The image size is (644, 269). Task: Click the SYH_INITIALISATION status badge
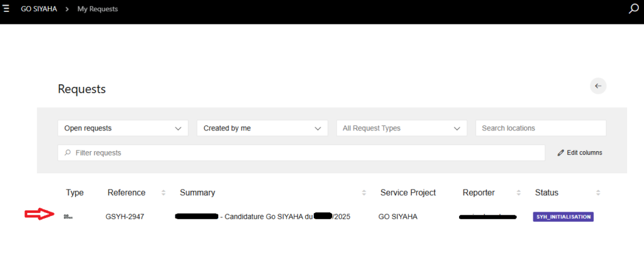pyautogui.click(x=563, y=217)
